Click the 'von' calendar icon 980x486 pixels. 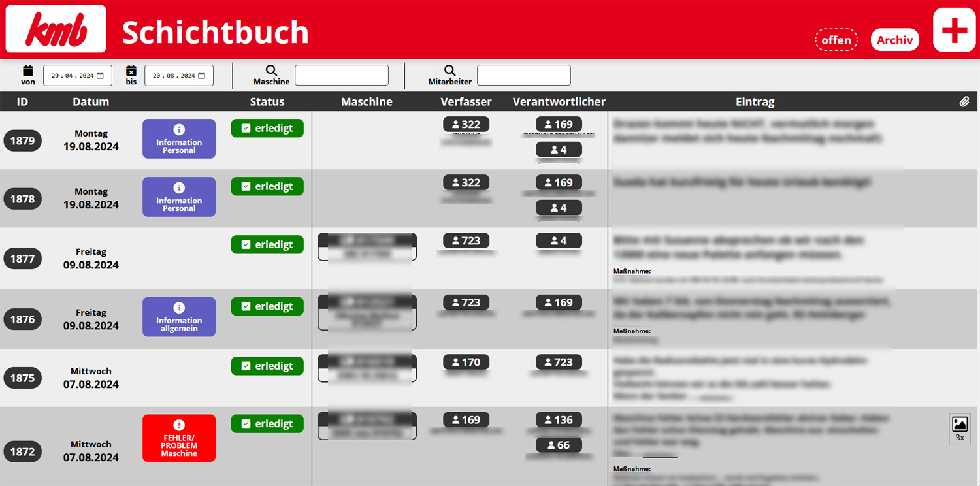(x=28, y=71)
